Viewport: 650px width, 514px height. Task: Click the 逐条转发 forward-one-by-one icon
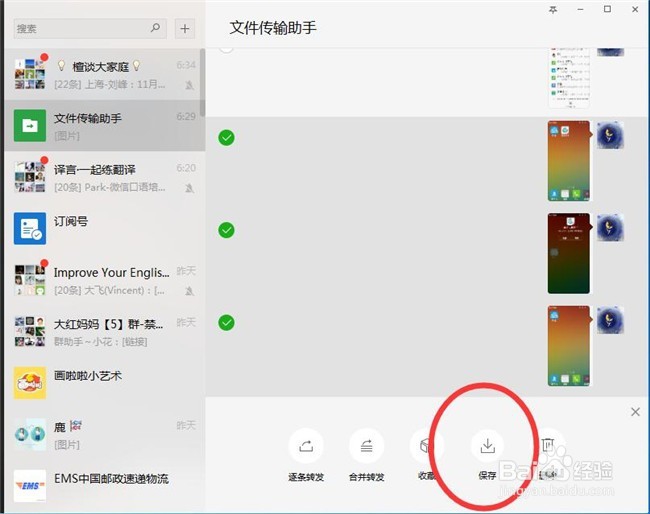coord(306,446)
